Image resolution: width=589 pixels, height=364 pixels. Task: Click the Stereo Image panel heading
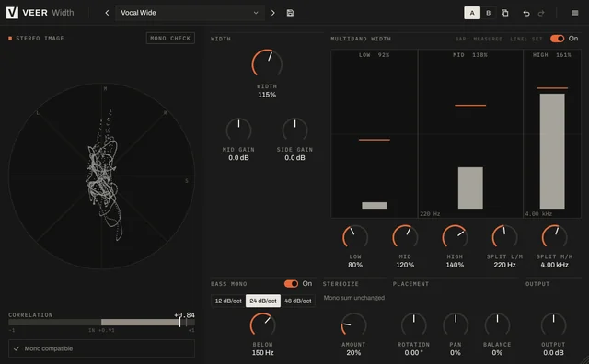pyautogui.click(x=40, y=38)
